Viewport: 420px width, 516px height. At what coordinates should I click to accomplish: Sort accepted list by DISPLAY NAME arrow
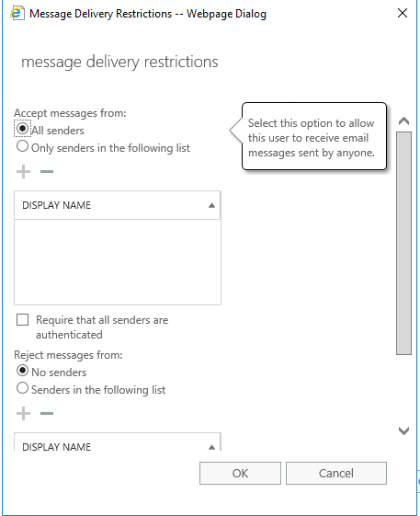point(211,206)
